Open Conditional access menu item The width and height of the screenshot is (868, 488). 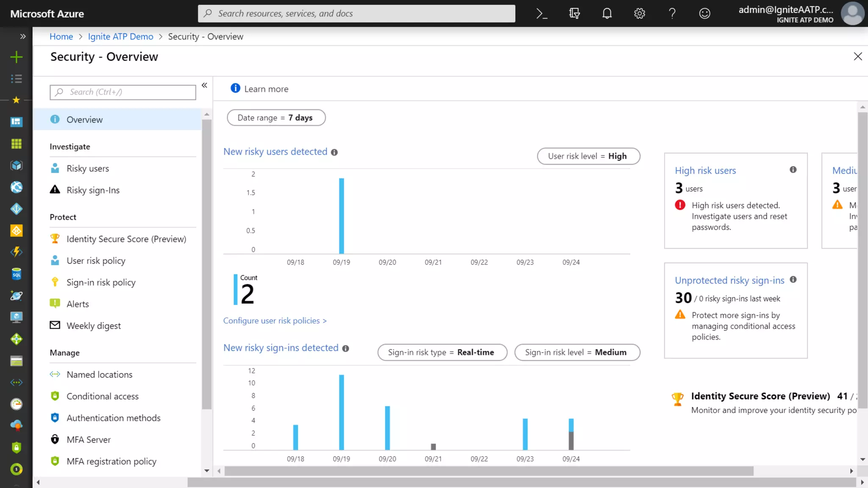point(103,396)
